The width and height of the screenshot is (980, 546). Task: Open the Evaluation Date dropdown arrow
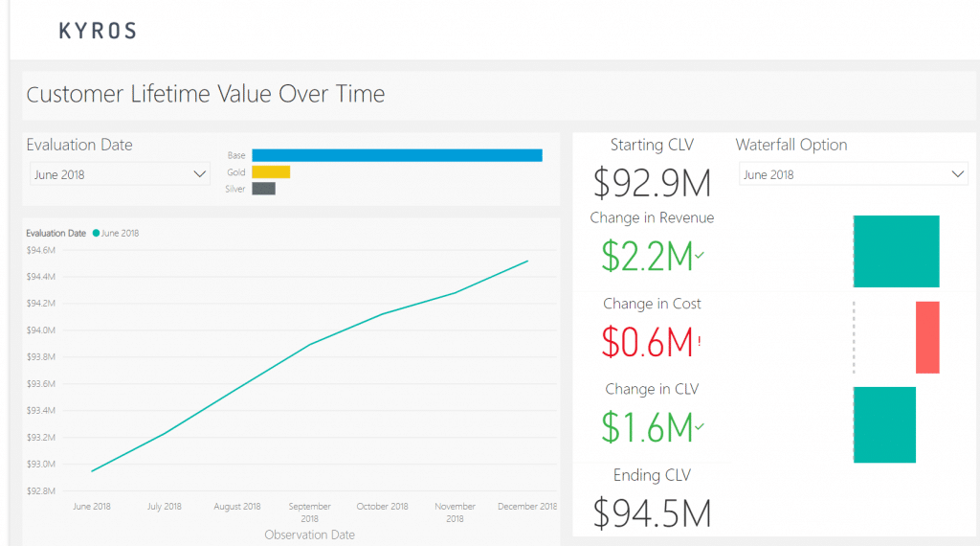pyautogui.click(x=200, y=174)
